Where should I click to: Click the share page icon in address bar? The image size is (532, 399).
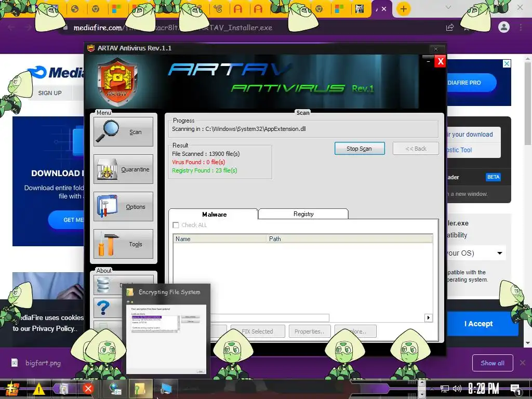click(x=450, y=28)
